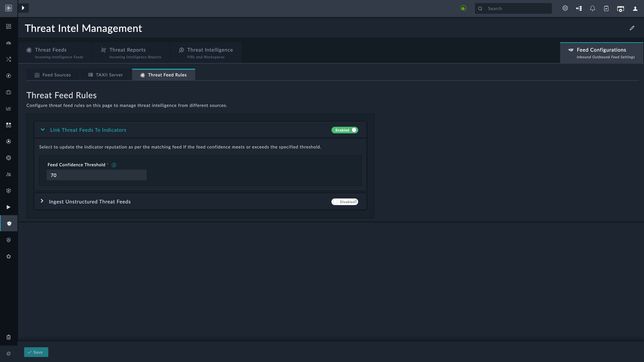Viewport: 644px width, 362px height.
Task: Expand the left navigation with arrow button
Action: [x=23, y=8]
